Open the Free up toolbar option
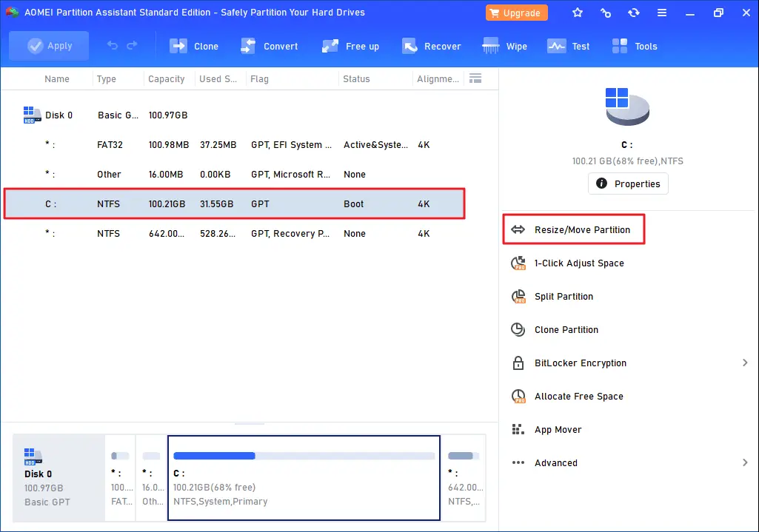This screenshot has height=532, width=759. click(350, 46)
